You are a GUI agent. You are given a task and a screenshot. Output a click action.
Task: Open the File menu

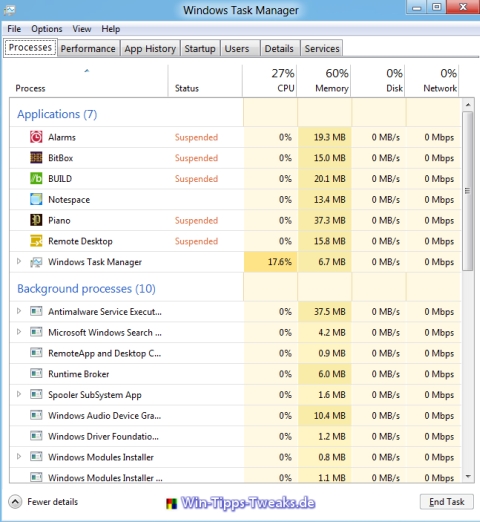point(14,29)
